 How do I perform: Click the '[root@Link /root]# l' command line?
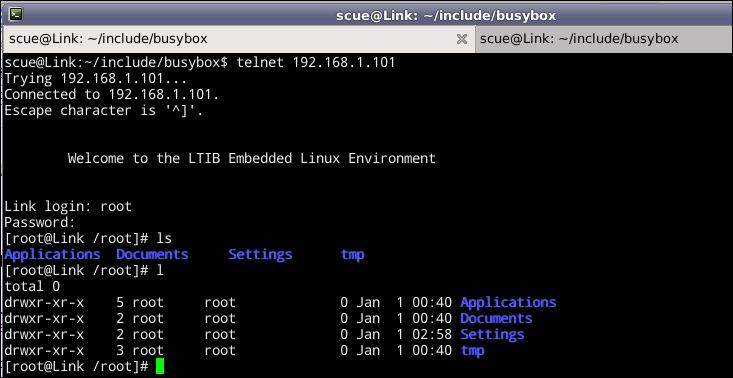(84, 270)
